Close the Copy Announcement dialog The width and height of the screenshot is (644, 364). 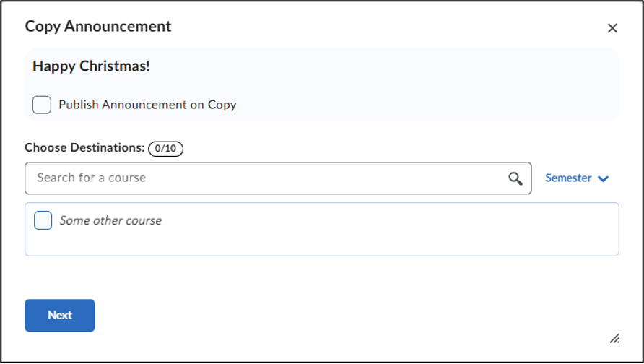coord(612,28)
